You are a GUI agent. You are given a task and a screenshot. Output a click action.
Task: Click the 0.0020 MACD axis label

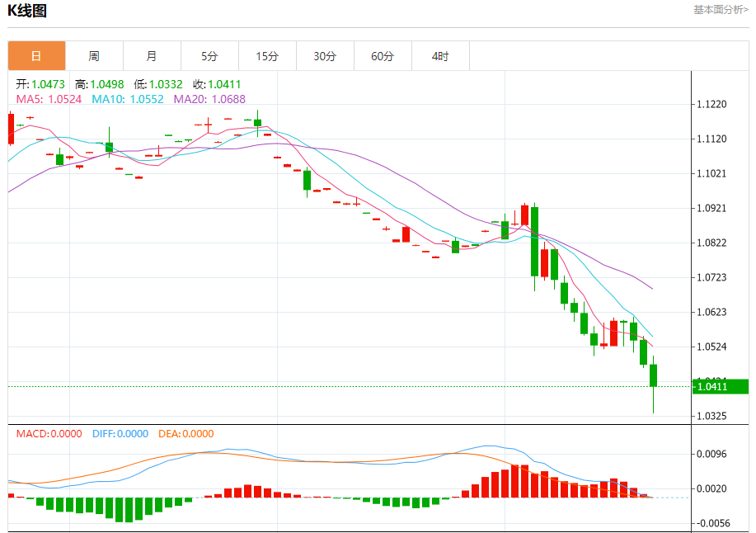coord(711,488)
